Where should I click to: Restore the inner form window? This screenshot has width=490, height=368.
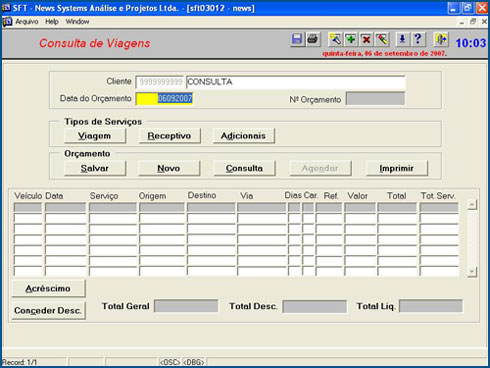coord(473,22)
